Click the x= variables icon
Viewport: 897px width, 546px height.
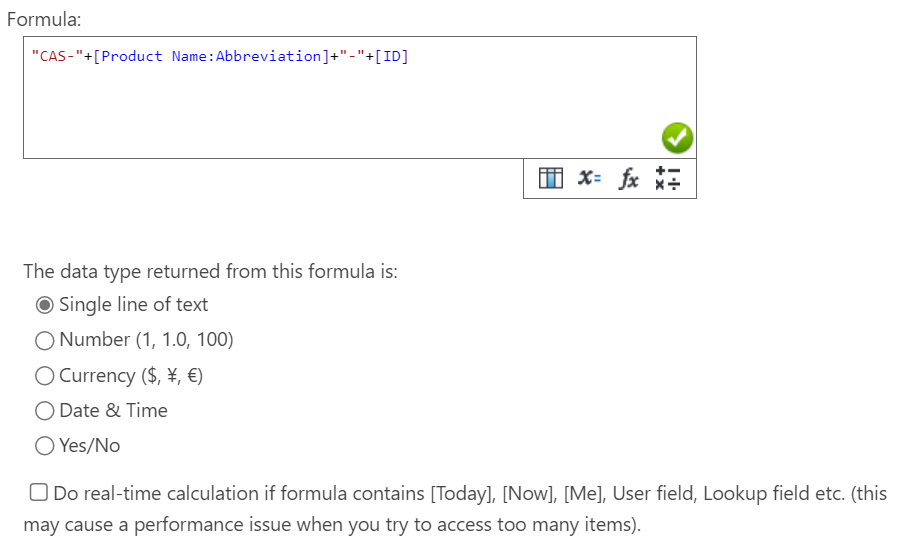589,178
